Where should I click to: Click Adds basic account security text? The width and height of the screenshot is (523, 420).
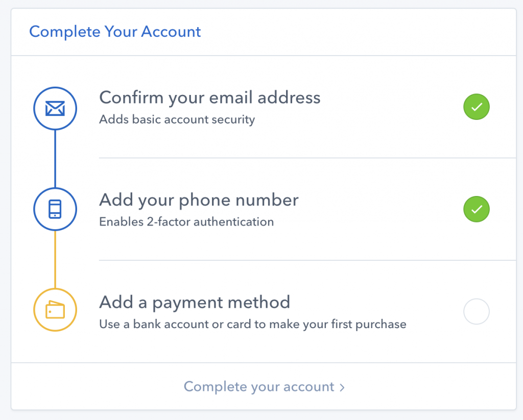pyautogui.click(x=177, y=119)
